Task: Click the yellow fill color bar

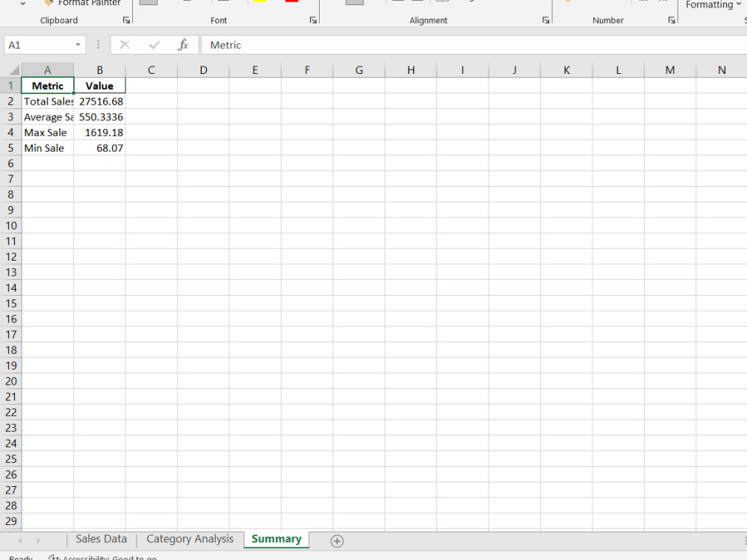Action: 260,1
